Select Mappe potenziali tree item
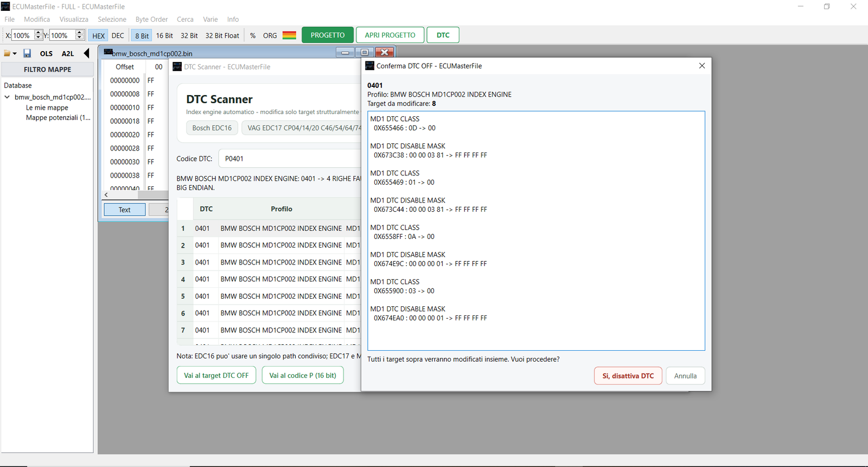868x467 pixels. (58, 117)
